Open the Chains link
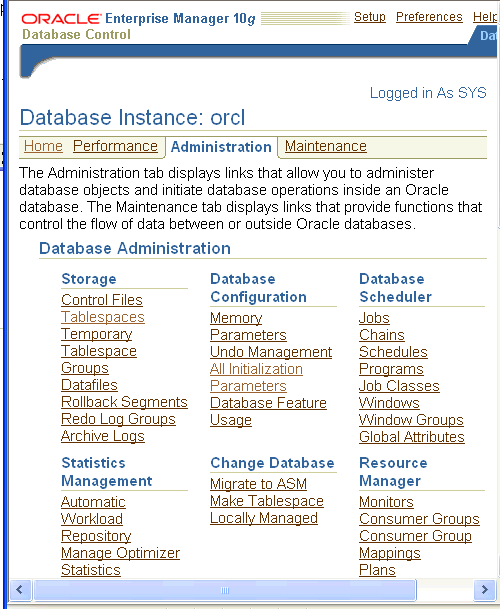The image size is (500, 609). tap(382, 335)
